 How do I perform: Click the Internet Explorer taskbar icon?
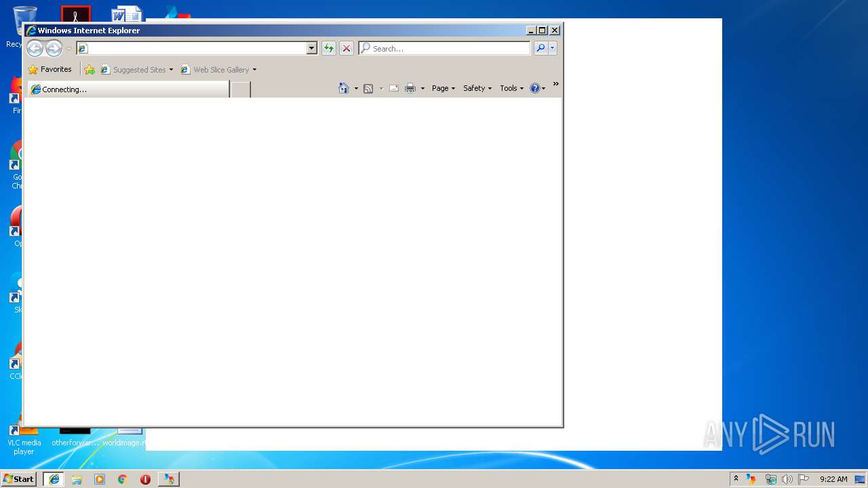coord(54,479)
